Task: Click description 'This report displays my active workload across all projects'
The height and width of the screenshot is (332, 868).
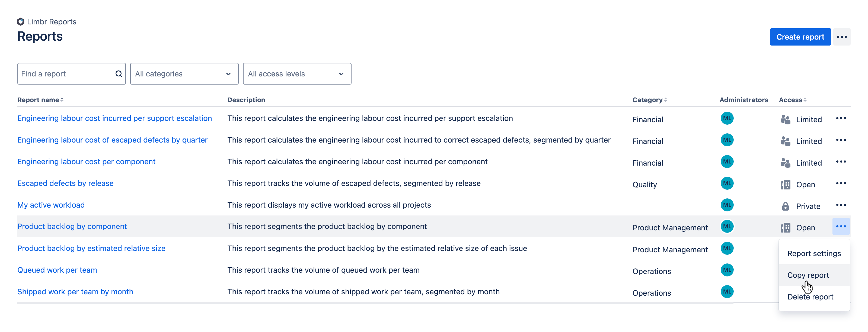Action: tap(329, 205)
